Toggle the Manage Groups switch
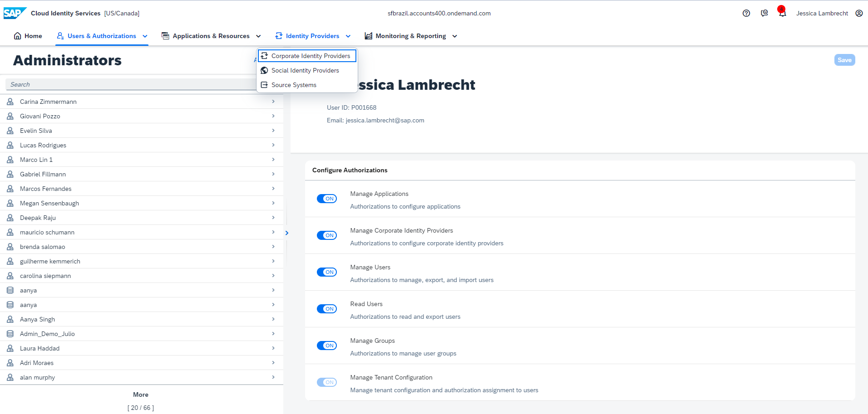The width and height of the screenshot is (868, 414). coord(327,346)
